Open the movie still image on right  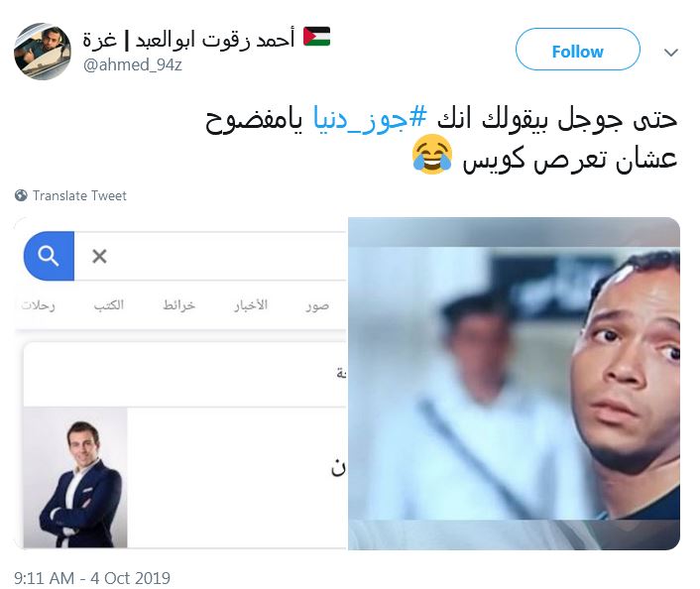pyautogui.click(x=514, y=384)
